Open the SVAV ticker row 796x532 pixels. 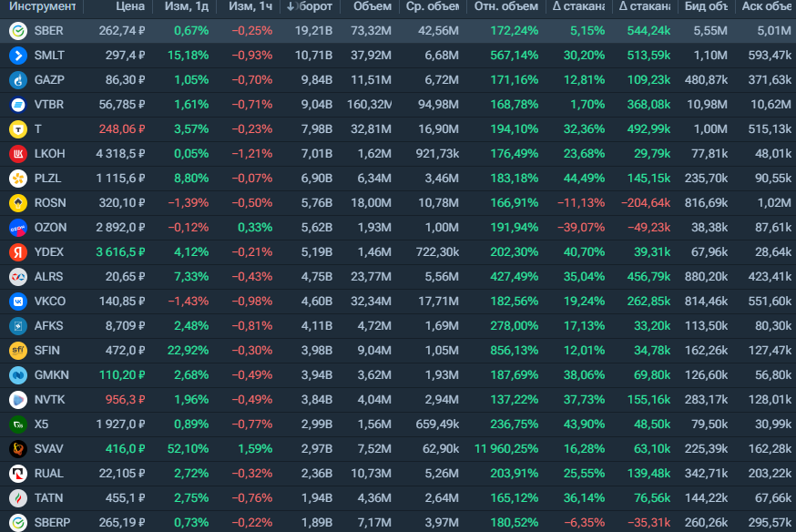[398, 449]
